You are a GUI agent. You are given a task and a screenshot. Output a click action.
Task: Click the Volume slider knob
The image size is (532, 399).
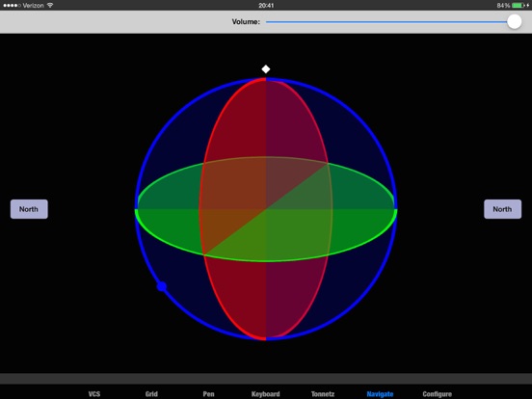coord(515,22)
